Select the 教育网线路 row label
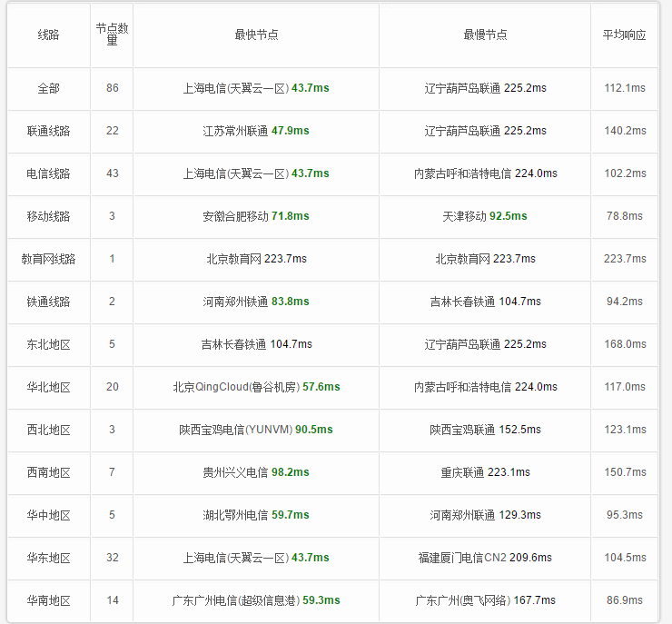Image resolution: width=672 pixels, height=624 pixels. tap(48, 259)
